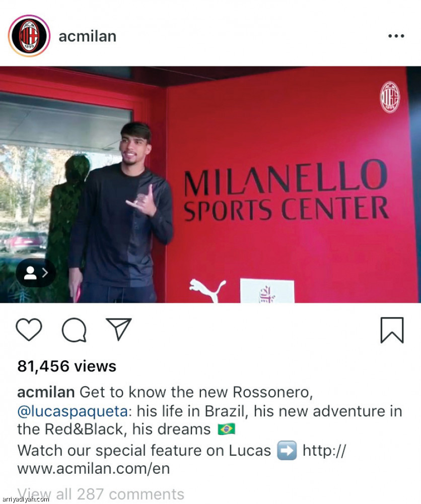
Task: Open the acmilan username in the header
Action: 87,36
